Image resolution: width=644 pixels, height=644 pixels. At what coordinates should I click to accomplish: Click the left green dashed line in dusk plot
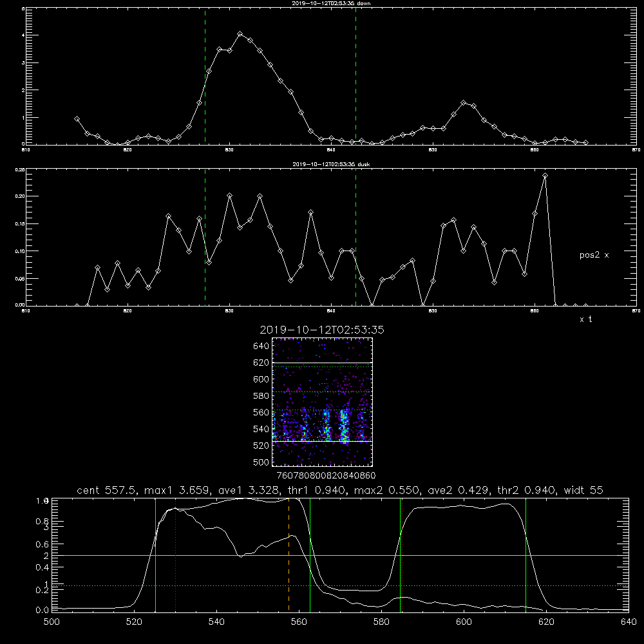(x=205, y=237)
